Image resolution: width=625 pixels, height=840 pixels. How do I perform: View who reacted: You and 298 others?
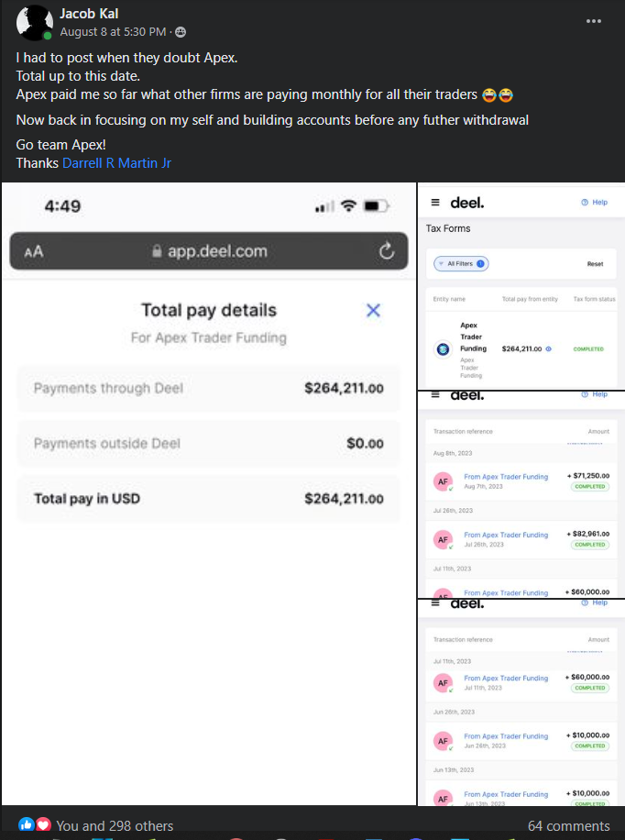coord(115,825)
